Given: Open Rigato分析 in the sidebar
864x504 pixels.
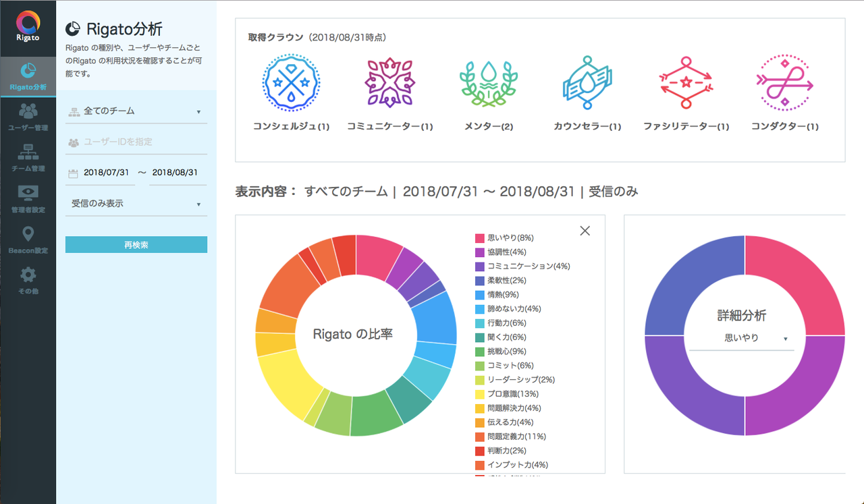Looking at the screenshot, I should 28,78.
